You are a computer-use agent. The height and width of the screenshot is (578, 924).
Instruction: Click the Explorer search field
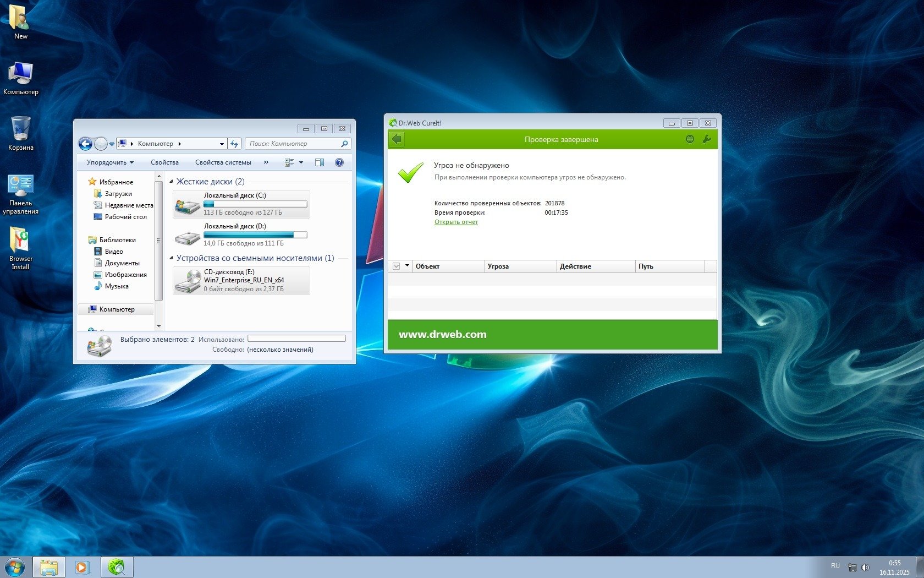[294, 144]
